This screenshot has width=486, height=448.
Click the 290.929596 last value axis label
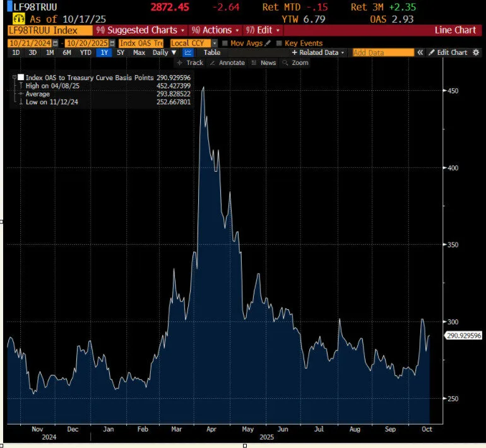[463, 336]
